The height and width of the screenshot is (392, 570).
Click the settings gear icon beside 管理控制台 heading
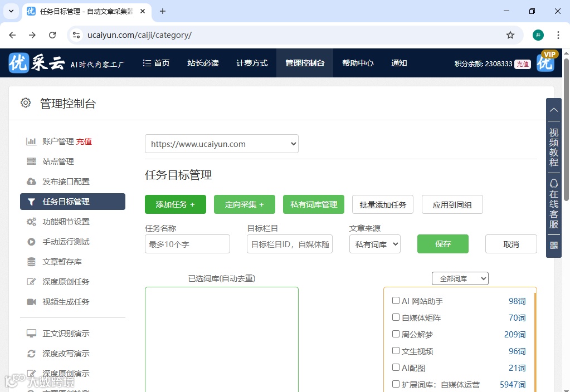click(x=26, y=103)
